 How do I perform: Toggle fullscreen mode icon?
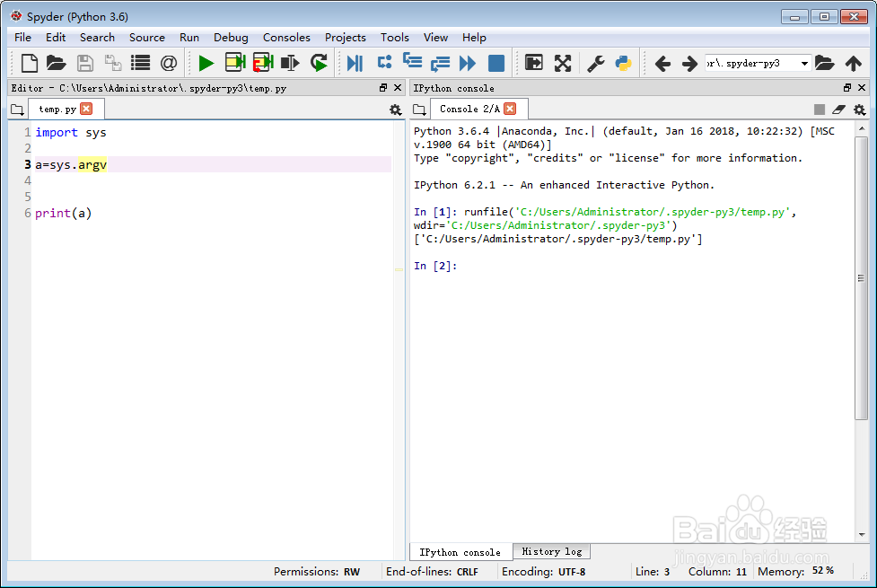pos(563,63)
